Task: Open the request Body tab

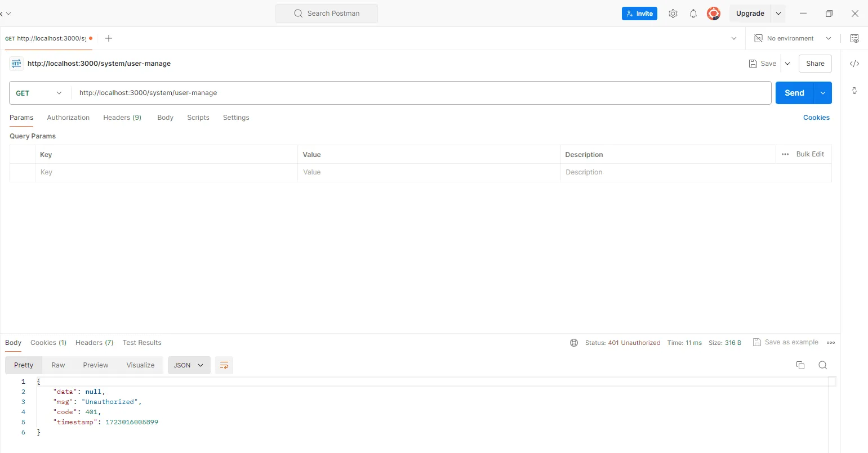Action: 165,118
